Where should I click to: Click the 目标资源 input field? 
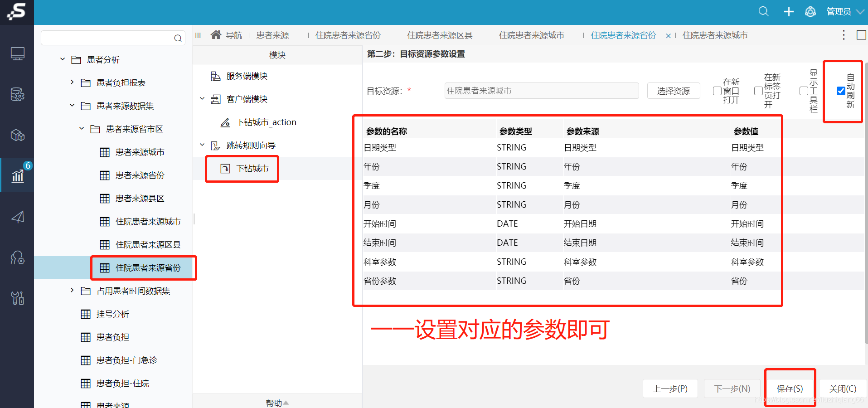point(542,91)
